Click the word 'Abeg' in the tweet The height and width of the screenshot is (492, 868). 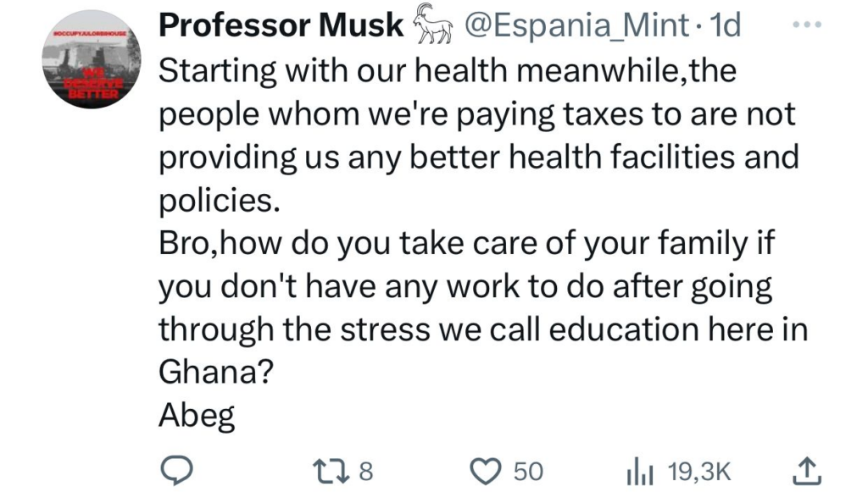pos(197,418)
